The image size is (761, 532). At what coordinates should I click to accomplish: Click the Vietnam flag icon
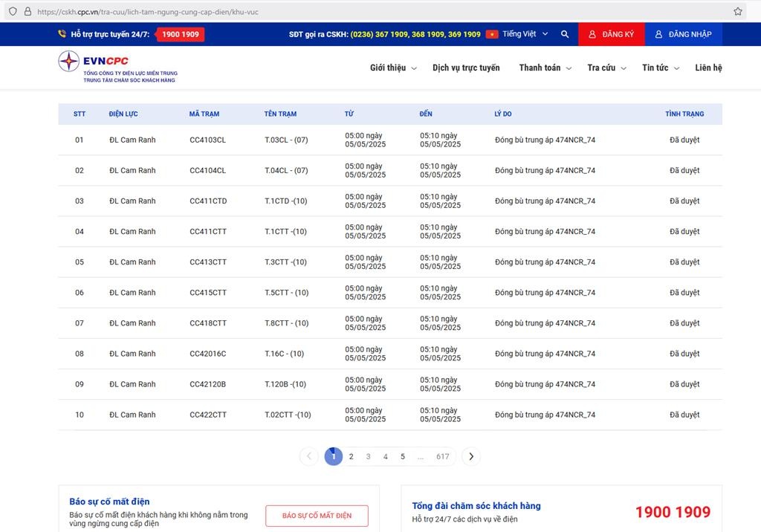coord(492,34)
